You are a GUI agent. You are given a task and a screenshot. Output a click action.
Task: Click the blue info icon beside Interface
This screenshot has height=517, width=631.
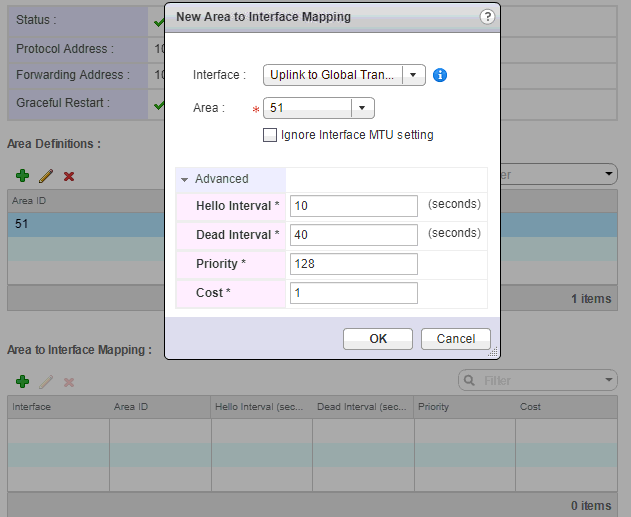[x=440, y=75]
